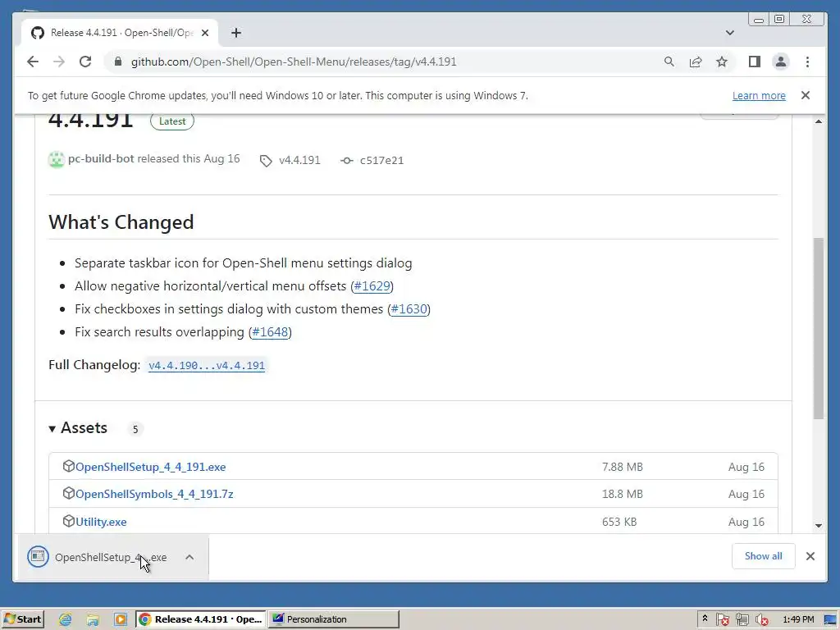Click the 7.88 MB file size text
This screenshot has width=840, height=630.
tap(622, 467)
